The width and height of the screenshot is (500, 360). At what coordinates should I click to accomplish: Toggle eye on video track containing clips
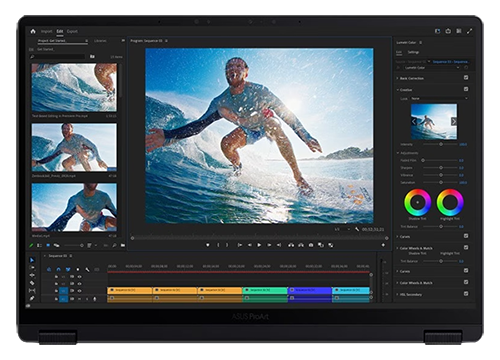pyautogui.click(x=80, y=291)
